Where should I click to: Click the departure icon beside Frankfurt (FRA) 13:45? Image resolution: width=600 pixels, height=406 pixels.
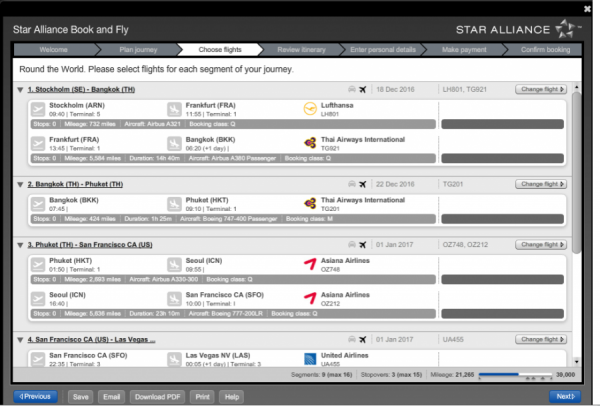pos(38,143)
